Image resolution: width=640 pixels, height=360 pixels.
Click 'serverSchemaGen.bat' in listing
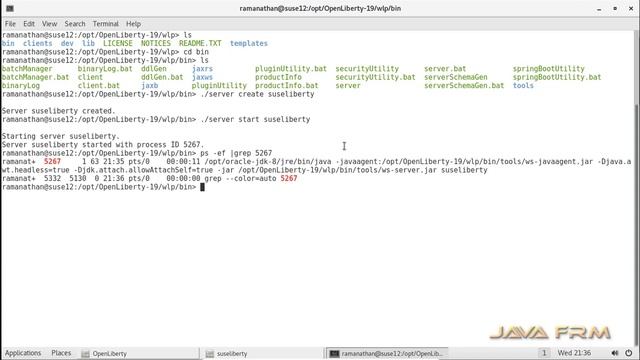click(x=464, y=86)
